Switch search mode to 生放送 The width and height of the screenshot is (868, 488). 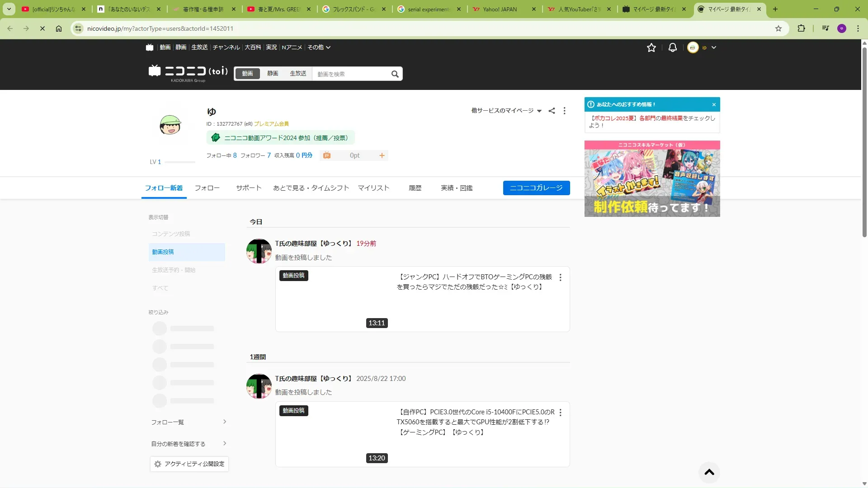[x=298, y=74]
